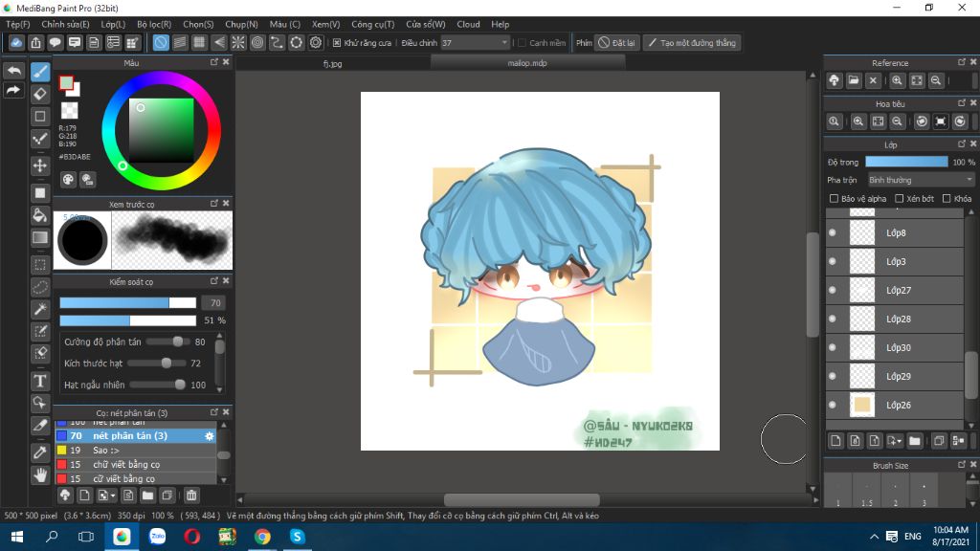Undock the Lớp panel
The image size is (980, 551).
[962, 143]
